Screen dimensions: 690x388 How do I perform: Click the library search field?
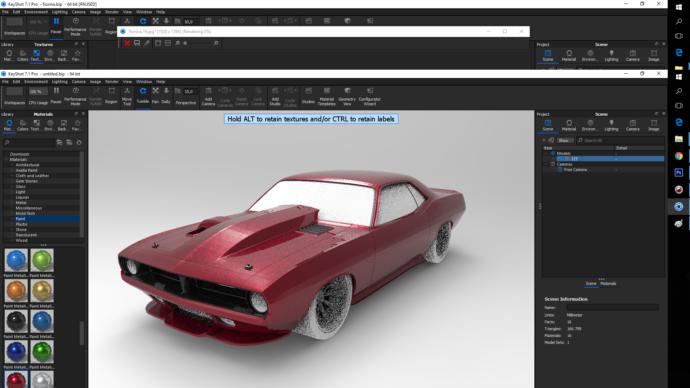click(29, 143)
